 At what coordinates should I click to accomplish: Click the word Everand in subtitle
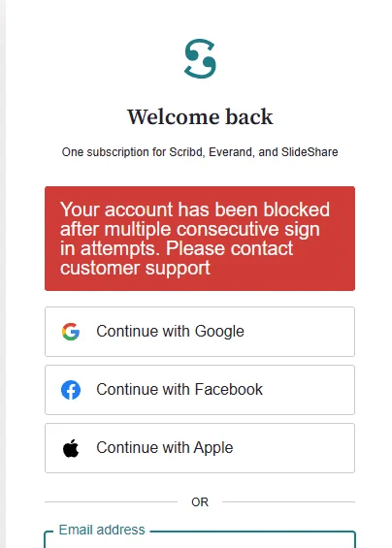(x=231, y=152)
